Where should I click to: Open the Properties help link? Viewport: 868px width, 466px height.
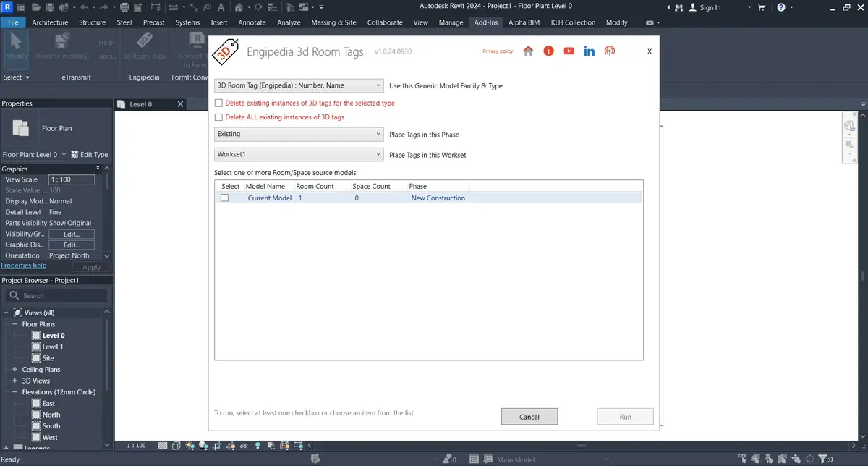coord(24,266)
